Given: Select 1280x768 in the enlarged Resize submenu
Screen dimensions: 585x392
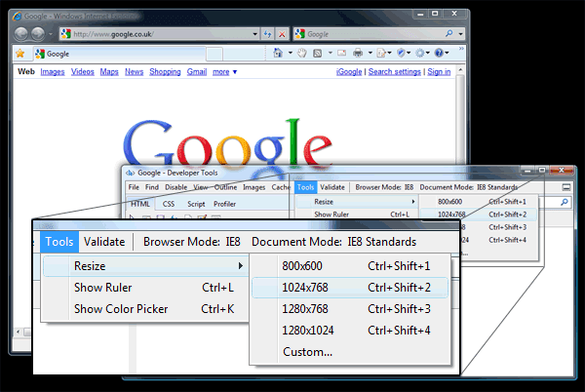Looking at the screenshot, I should tap(350, 309).
